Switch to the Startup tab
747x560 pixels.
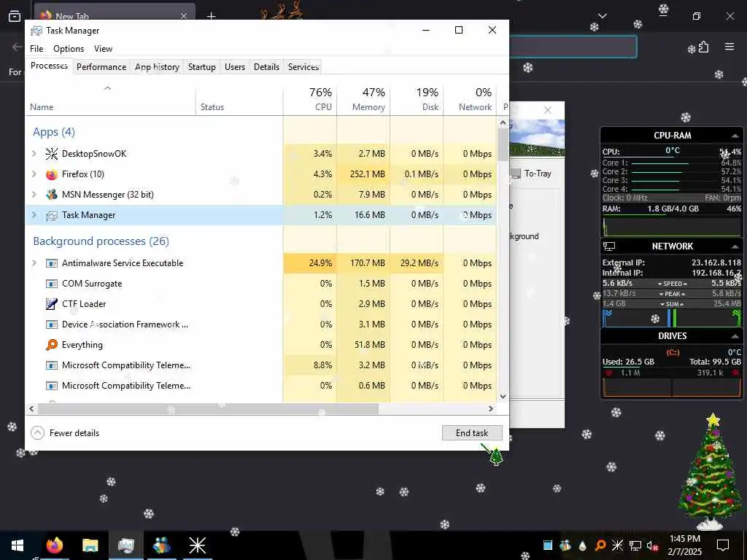202,66
